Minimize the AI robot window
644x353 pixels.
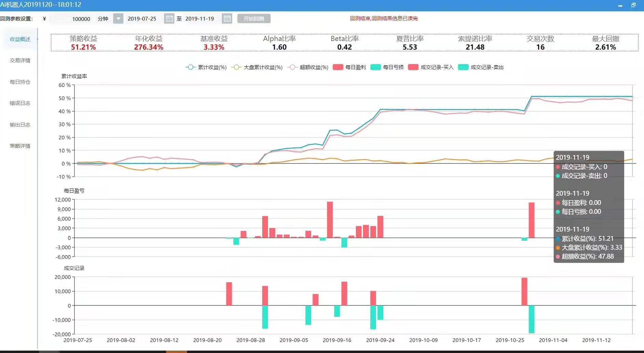point(620,5)
